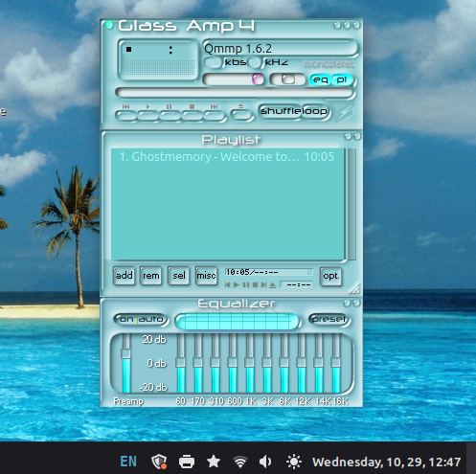
Task: Click the playlist total time 10:05 display
Action: coord(269,272)
